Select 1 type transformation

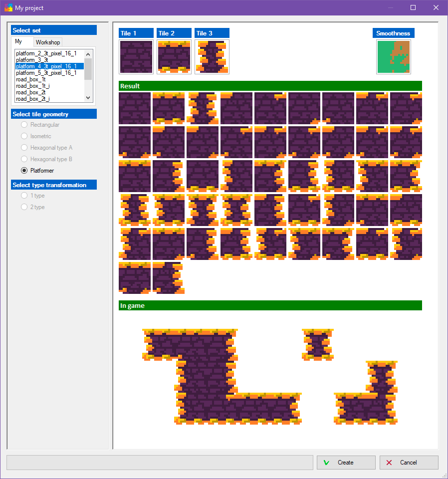pyautogui.click(x=24, y=196)
